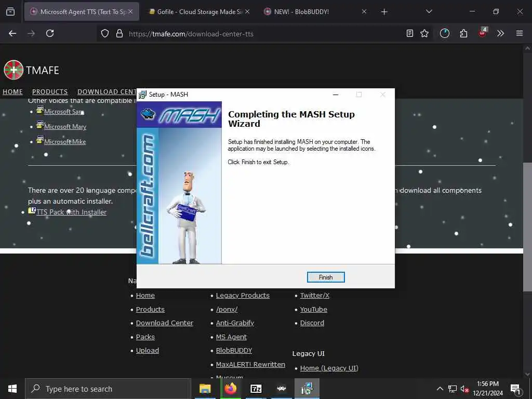Image resolution: width=532 pixels, height=399 pixels.
Task: Expand the list all tabs chevron
Action: pos(429,11)
